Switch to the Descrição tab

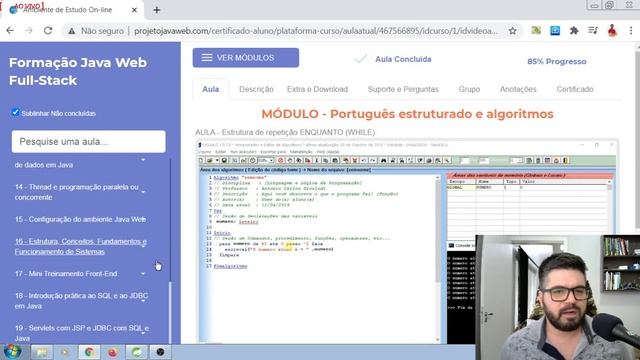pos(256,89)
